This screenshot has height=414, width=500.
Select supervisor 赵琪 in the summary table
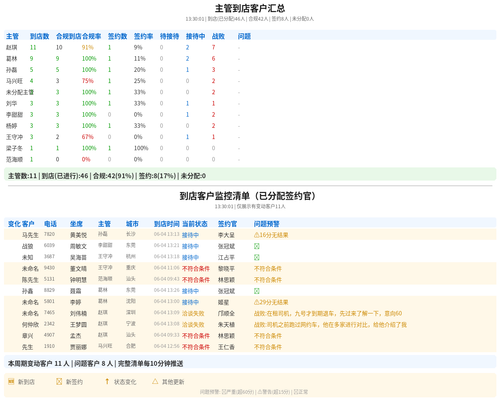point(12,47)
